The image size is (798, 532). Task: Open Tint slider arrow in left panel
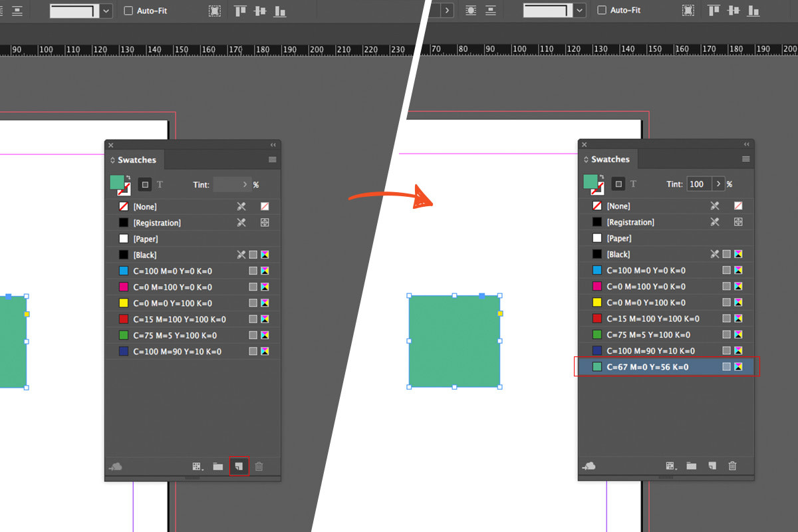244,184
